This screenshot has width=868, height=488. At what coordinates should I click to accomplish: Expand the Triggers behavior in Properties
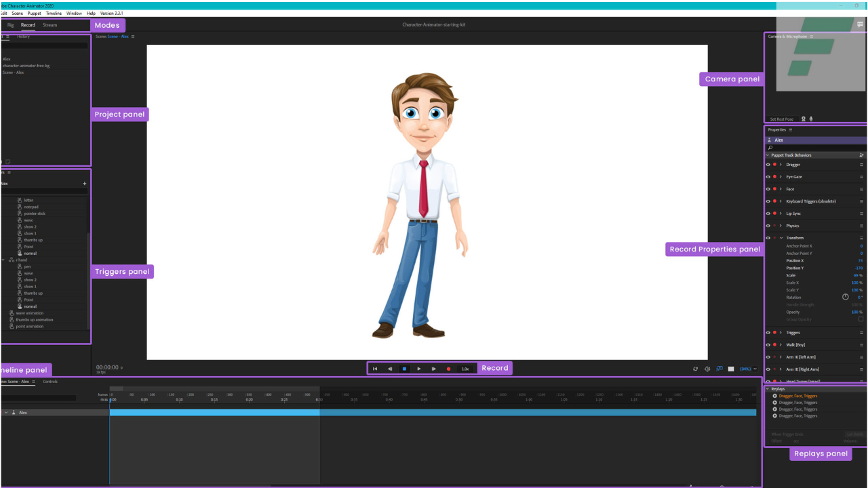tap(781, 333)
